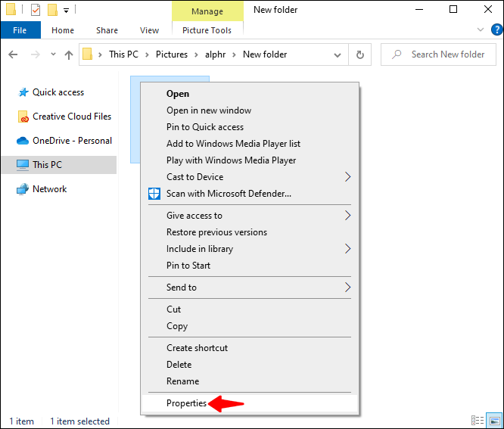Viewport: 504px width, 429px height.
Task: Choose Open in new window
Action: pos(250,110)
